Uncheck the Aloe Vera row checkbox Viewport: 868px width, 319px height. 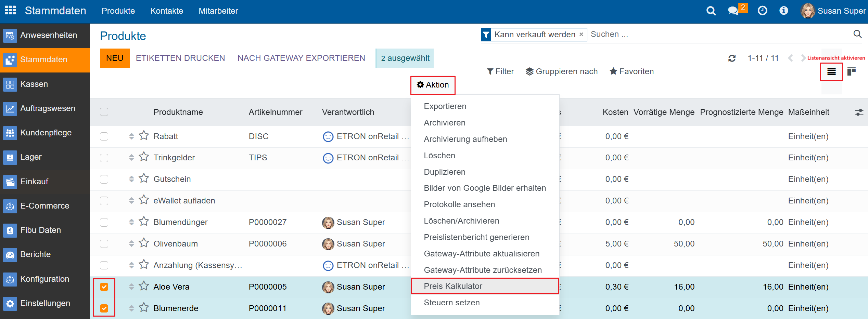tap(104, 287)
